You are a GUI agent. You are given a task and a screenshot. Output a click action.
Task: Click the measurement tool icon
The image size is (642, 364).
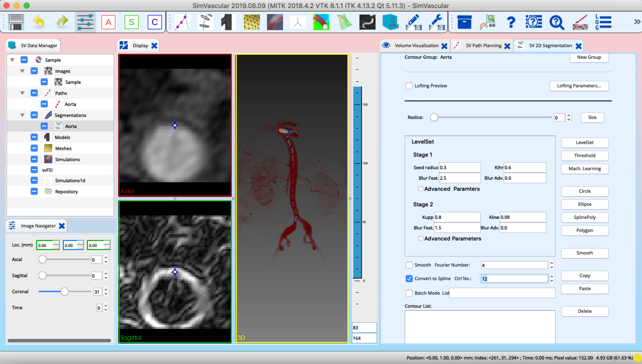pos(488,22)
